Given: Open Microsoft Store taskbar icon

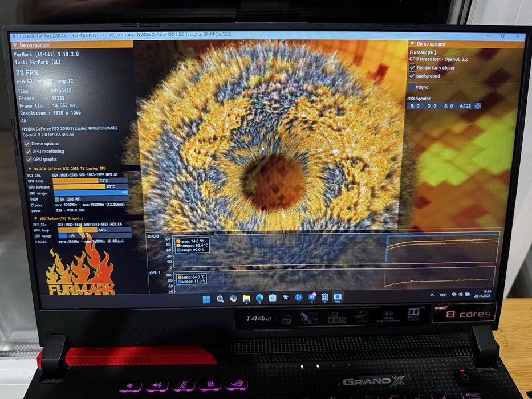Looking at the screenshot, I should 273,298.
